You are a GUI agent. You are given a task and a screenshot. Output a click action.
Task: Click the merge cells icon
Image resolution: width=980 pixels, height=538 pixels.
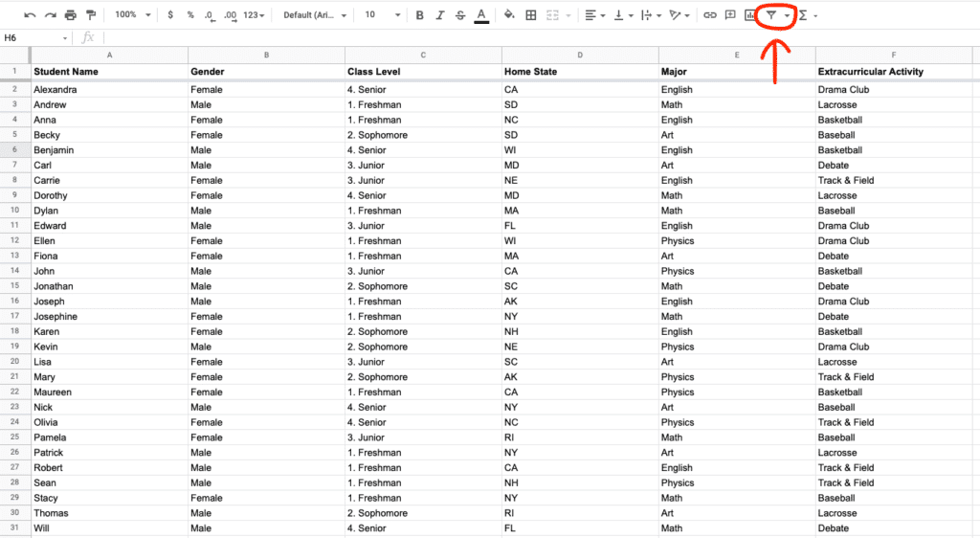point(552,15)
